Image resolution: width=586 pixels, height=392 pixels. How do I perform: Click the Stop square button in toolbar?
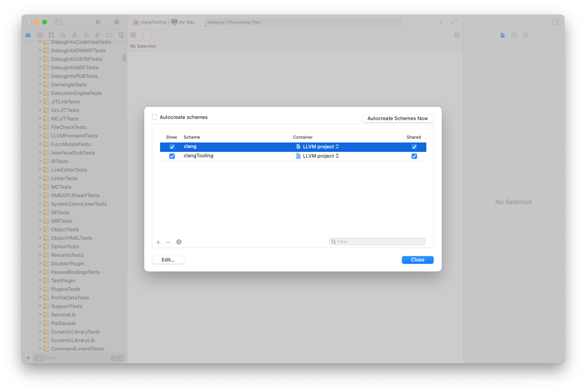117,22
